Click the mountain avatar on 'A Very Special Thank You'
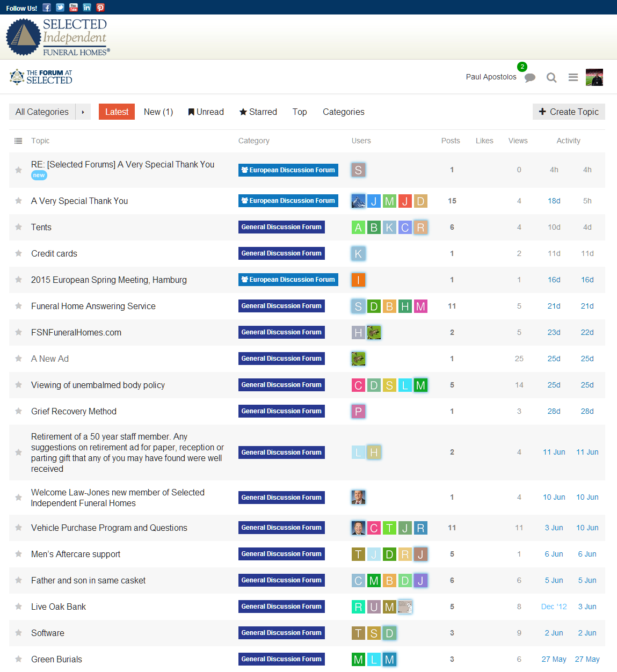Image resolution: width=617 pixels, height=672 pixels. point(358,201)
